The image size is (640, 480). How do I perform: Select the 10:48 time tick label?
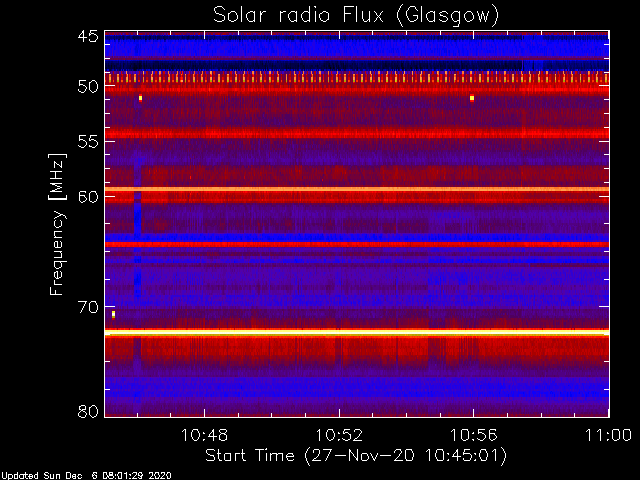click(204, 435)
